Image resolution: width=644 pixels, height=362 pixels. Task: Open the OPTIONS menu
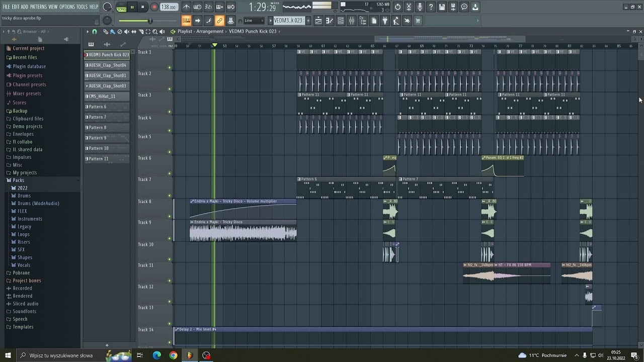click(x=67, y=7)
